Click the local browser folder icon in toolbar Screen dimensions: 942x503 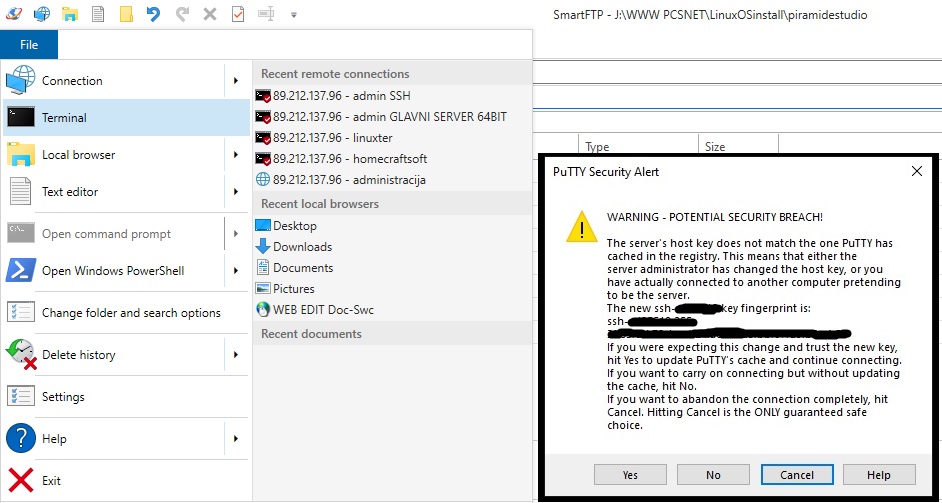(70, 13)
